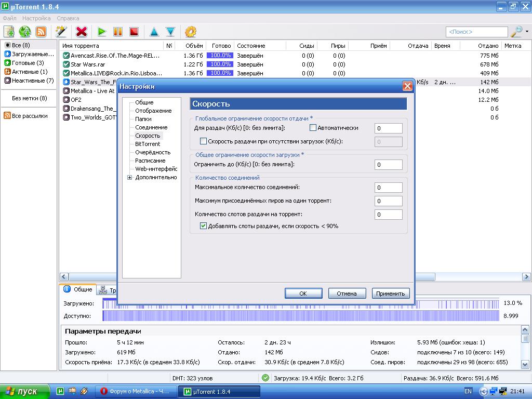Image resolution: width=532 pixels, height=399 pixels.
Task: Open the Файл menu
Action: pyautogui.click(x=9, y=18)
